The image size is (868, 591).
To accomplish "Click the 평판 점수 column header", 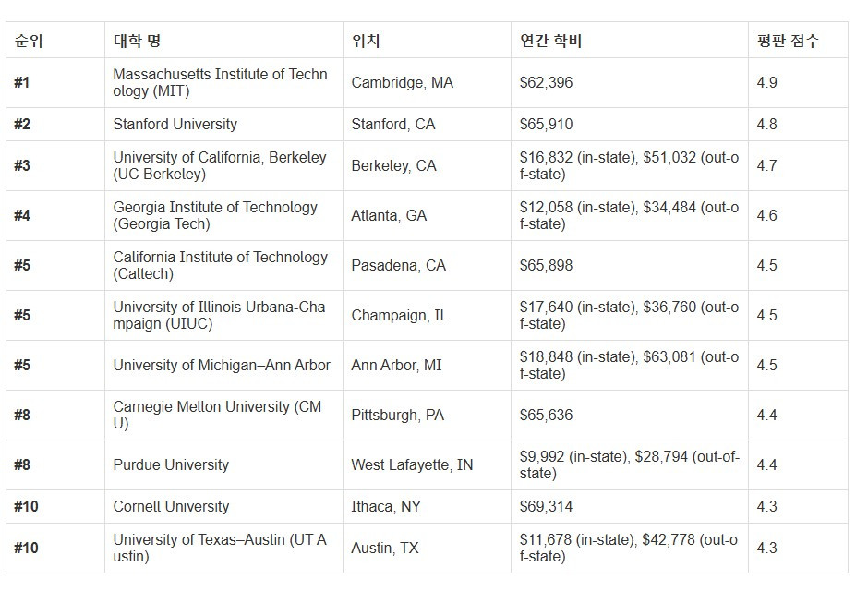I will [787, 42].
